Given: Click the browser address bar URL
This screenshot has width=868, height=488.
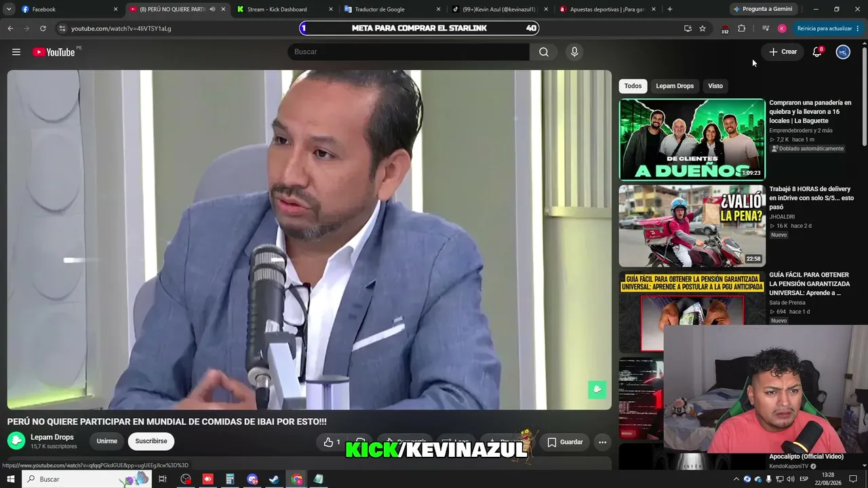Looking at the screenshot, I should pyautogui.click(x=121, y=28).
